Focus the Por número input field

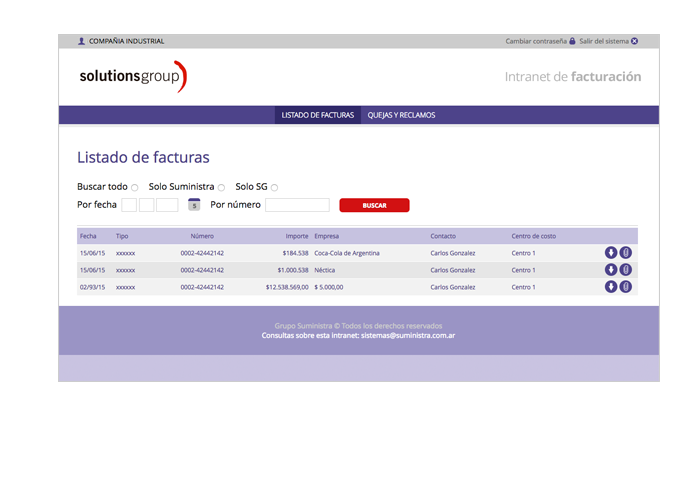[297, 205]
